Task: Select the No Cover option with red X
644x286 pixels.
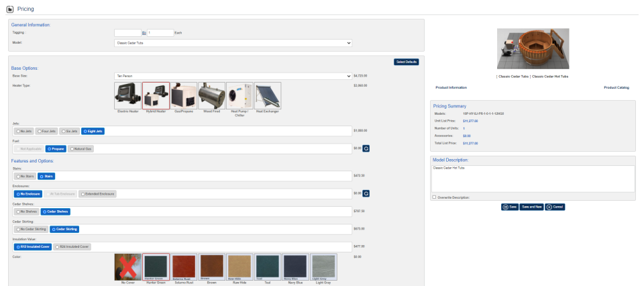Action: [x=127, y=267]
